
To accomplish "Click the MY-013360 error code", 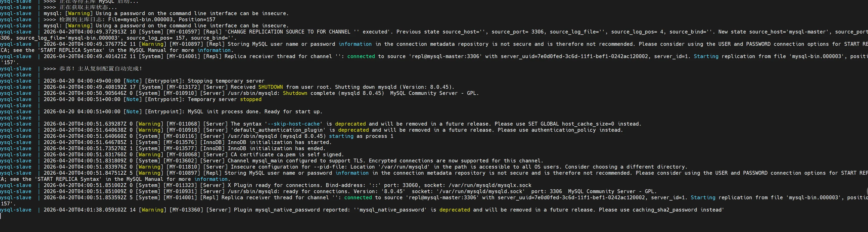I will coord(186,210).
